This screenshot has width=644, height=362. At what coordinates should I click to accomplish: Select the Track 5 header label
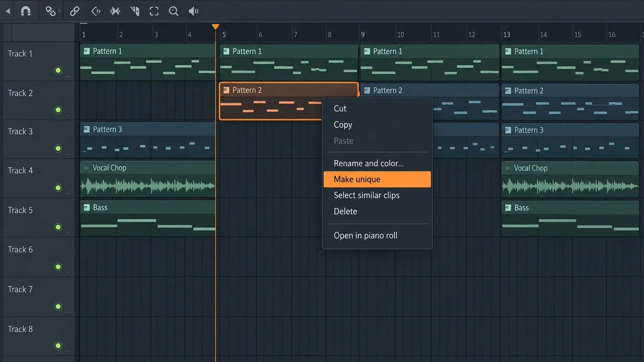pyautogui.click(x=20, y=210)
